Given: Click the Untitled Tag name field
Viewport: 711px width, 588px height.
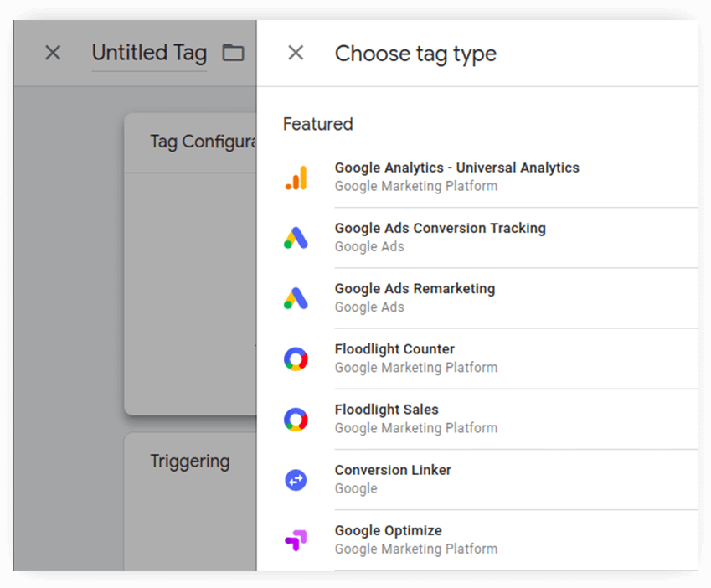Looking at the screenshot, I should [x=149, y=53].
